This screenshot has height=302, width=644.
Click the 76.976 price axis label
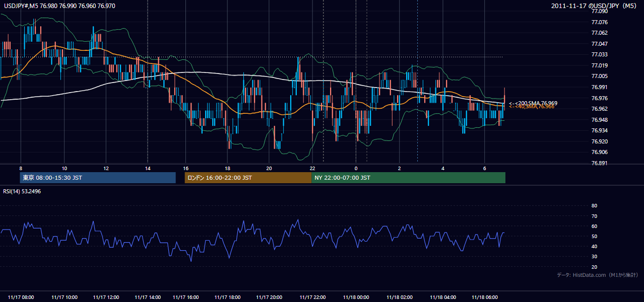point(600,98)
